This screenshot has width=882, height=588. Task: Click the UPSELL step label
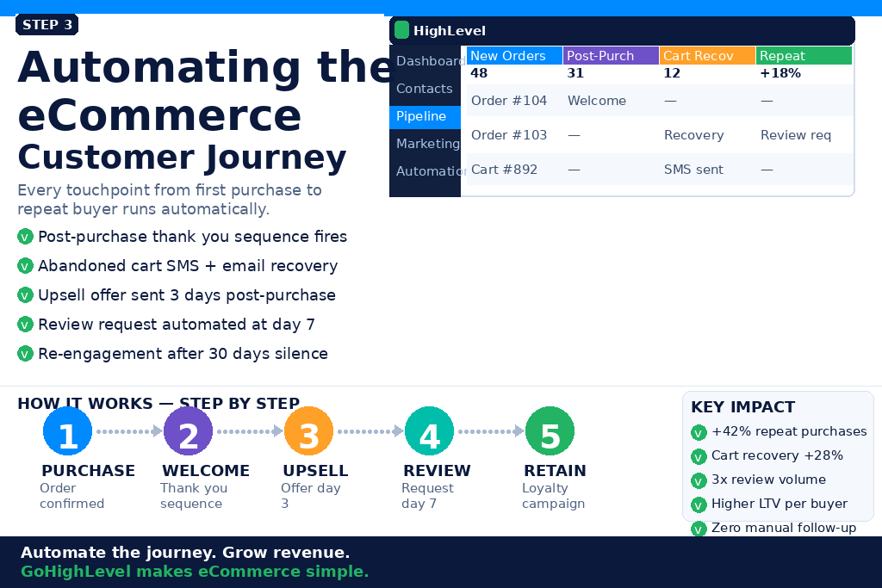click(315, 471)
